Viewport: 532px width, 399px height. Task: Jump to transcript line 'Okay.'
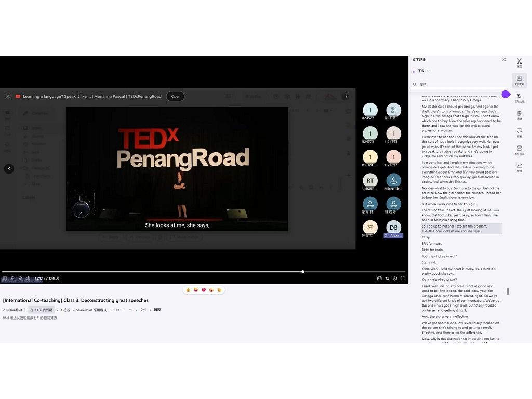coord(426,237)
